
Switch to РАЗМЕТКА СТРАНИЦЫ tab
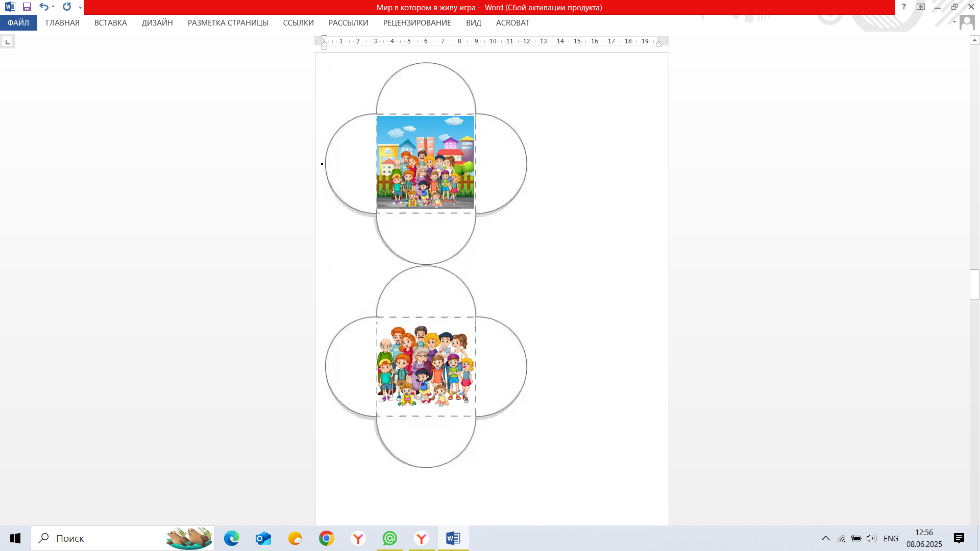pos(228,23)
